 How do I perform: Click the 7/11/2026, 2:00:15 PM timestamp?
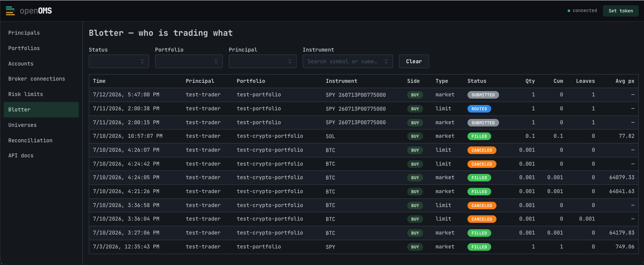[x=126, y=122]
